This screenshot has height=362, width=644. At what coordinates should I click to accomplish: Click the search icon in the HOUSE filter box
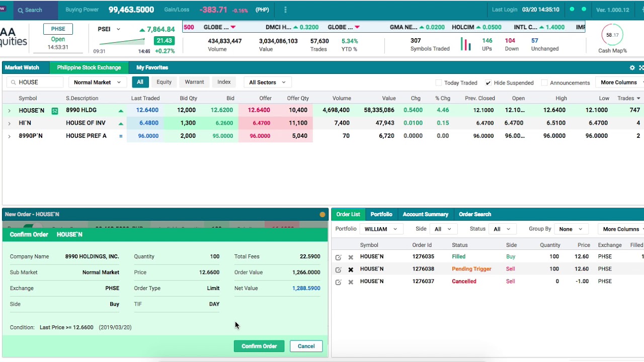(13, 82)
